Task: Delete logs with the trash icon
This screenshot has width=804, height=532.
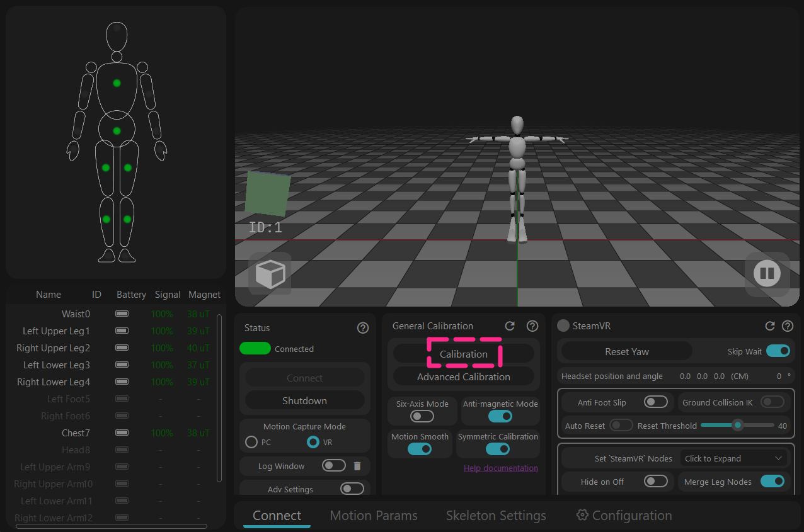Action: pyautogui.click(x=357, y=466)
